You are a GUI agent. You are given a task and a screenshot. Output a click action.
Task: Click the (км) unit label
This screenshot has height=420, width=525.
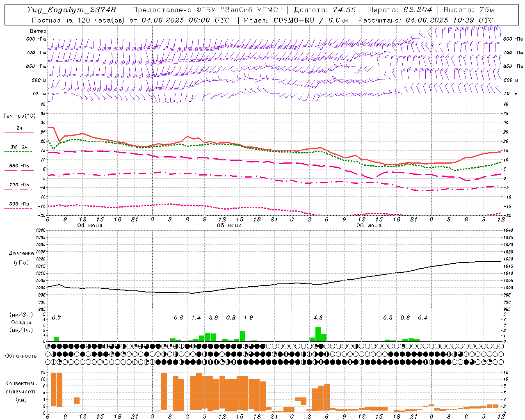(22, 399)
